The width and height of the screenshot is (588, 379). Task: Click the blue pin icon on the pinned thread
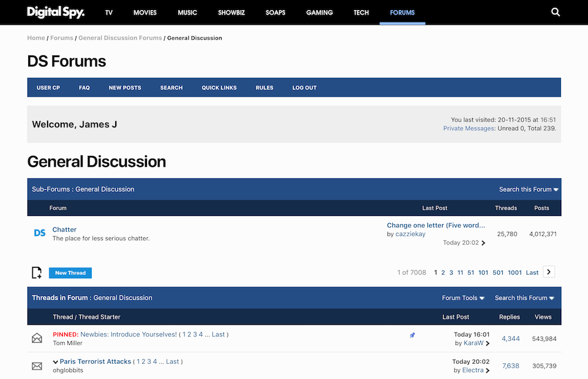coord(412,334)
